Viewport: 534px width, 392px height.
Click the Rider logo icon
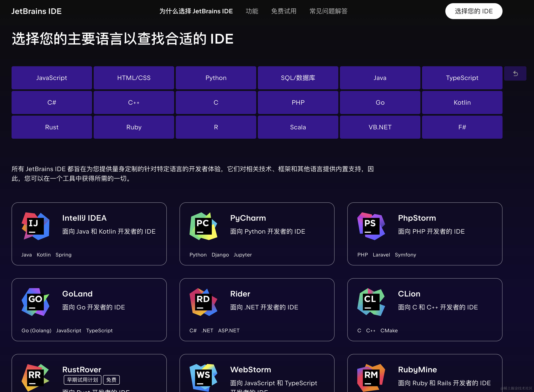203,302
